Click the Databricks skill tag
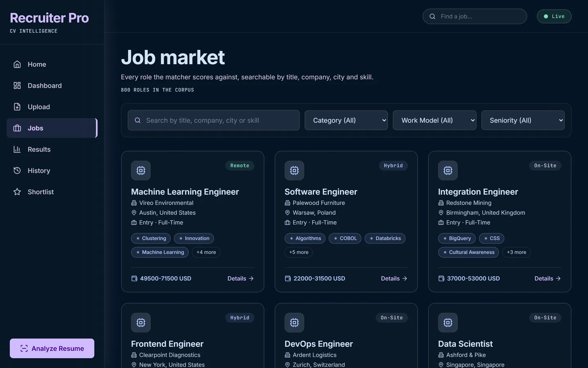 click(385, 238)
